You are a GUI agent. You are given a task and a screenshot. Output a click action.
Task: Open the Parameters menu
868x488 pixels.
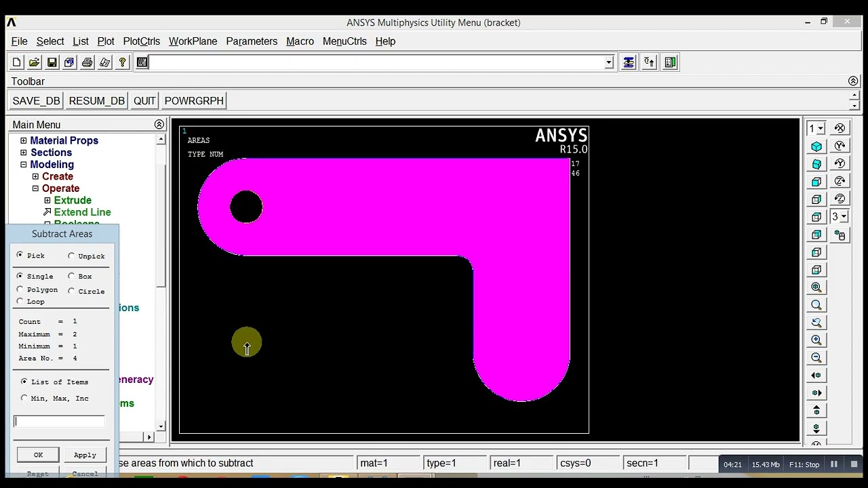[252, 41]
